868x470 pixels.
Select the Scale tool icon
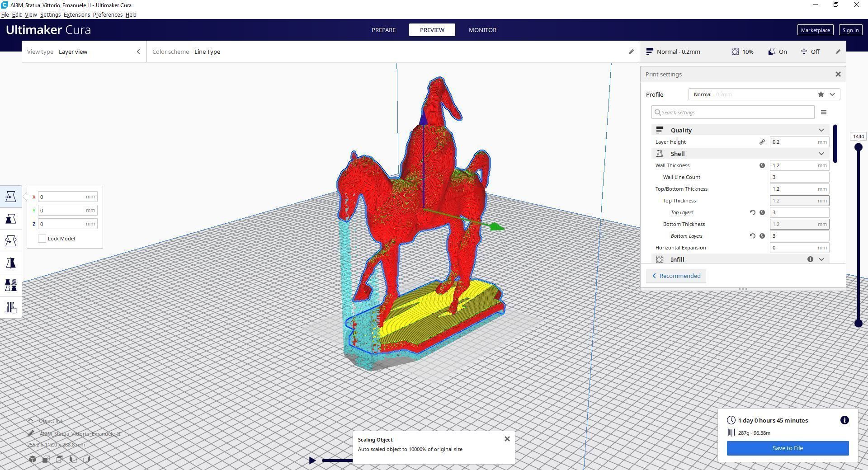point(11,219)
